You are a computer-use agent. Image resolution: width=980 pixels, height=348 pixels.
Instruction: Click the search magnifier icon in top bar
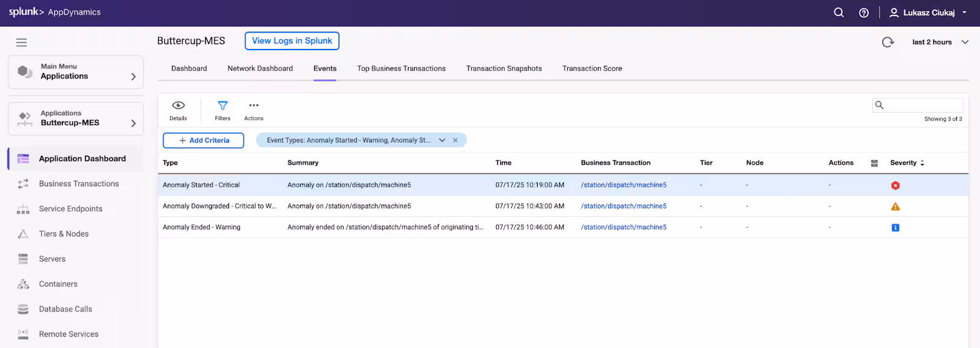point(839,12)
